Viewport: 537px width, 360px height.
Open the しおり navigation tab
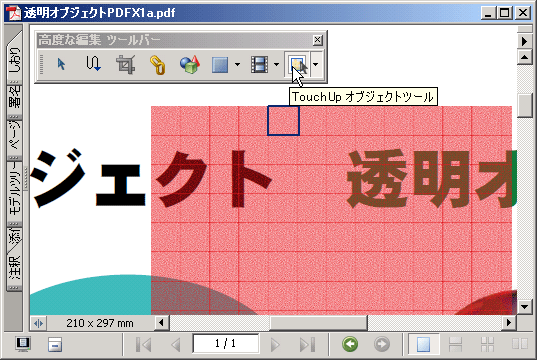[x=14, y=58]
